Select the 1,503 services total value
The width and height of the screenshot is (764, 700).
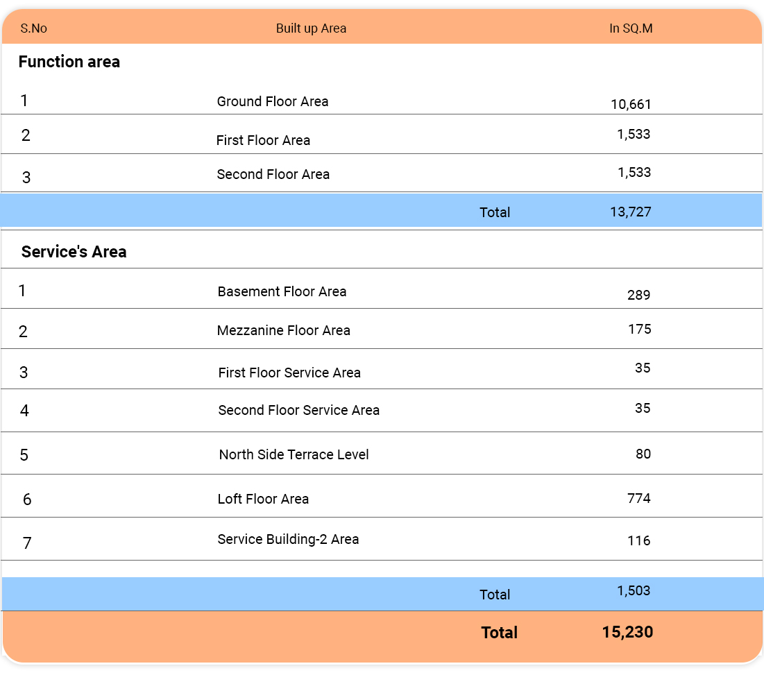(634, 591)
